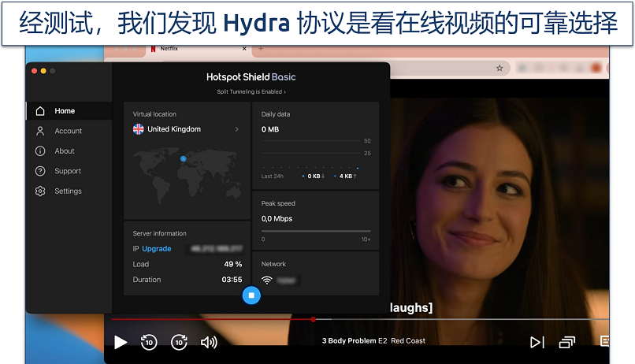This screenshot has width=635, height=364.
Task: Click the Support question mark icon
Action: tap(40, 171)
